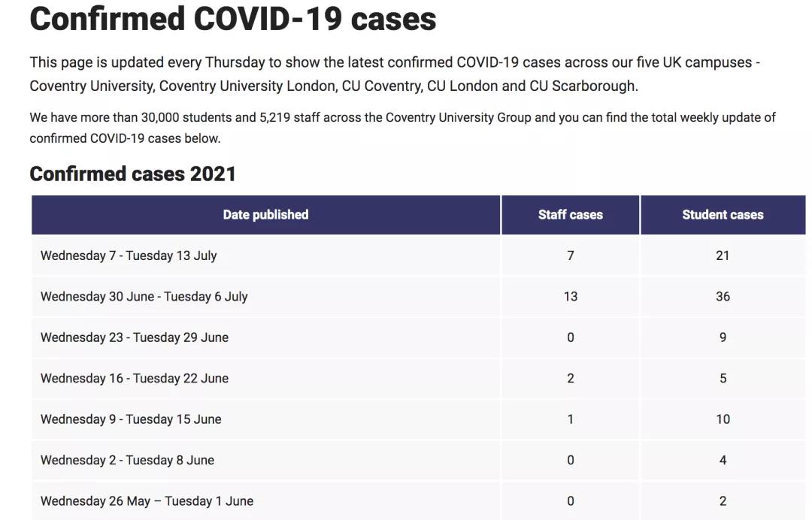Click student cases value 10 for 9-15 June
This screenshot has height=520, width=812.
(723, 419)
